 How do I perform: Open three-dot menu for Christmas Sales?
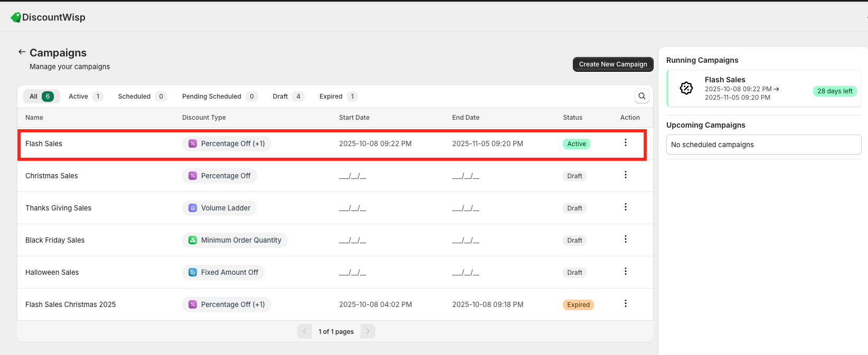625,175
